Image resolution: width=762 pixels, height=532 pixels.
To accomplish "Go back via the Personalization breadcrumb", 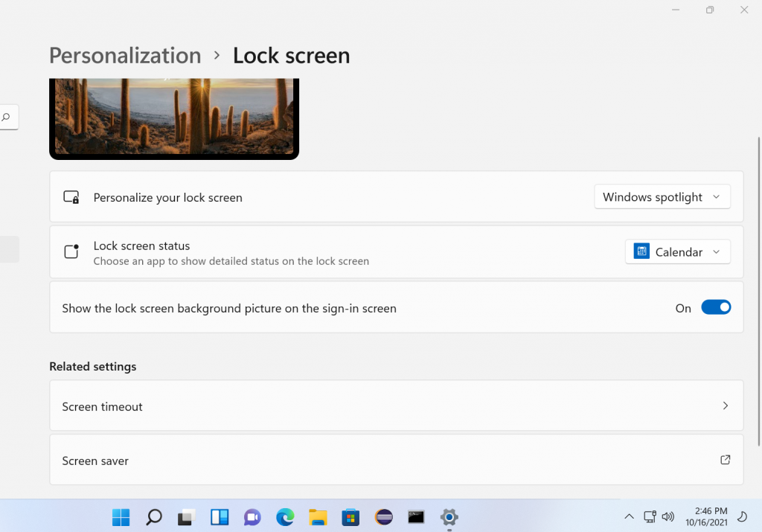I will [x=125, y=55].
